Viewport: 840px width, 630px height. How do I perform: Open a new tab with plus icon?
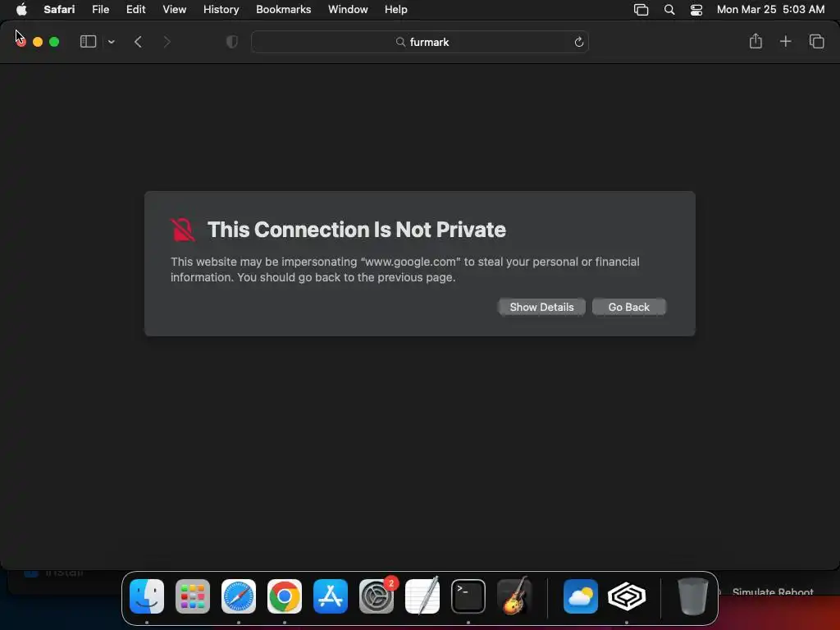point(785,41)
